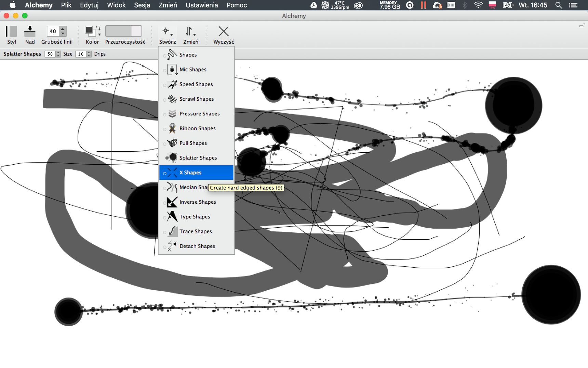Open the Widok menu
This screenshot has height=368, width=588.
pyautogui.click(x=116, y=5)
